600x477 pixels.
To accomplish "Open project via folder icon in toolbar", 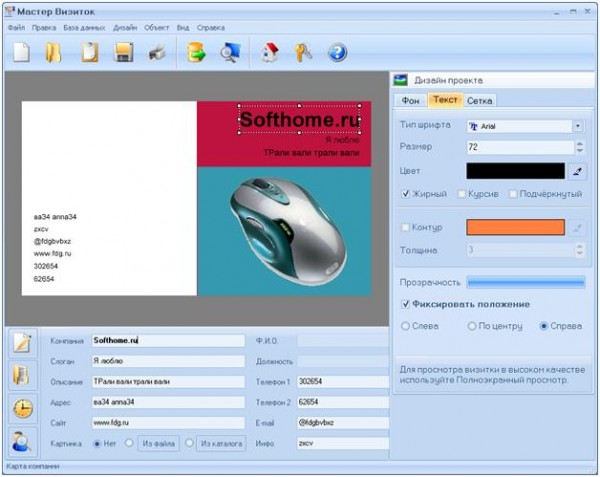I will [x=54, y=53].
